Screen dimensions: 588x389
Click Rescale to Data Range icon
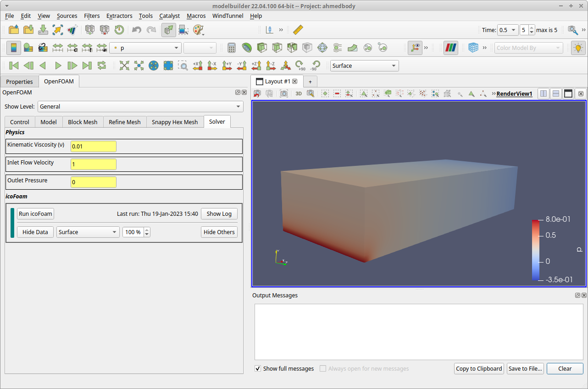click(58, 48)
